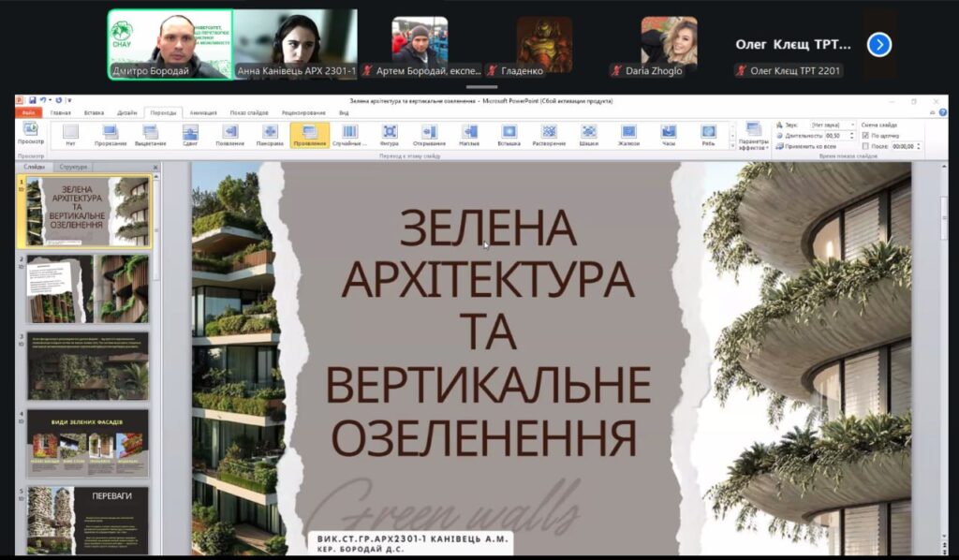This screenshot has height=560, width=959.
Task: Switch to the Структура pane tab
Action: coord(72,167)
